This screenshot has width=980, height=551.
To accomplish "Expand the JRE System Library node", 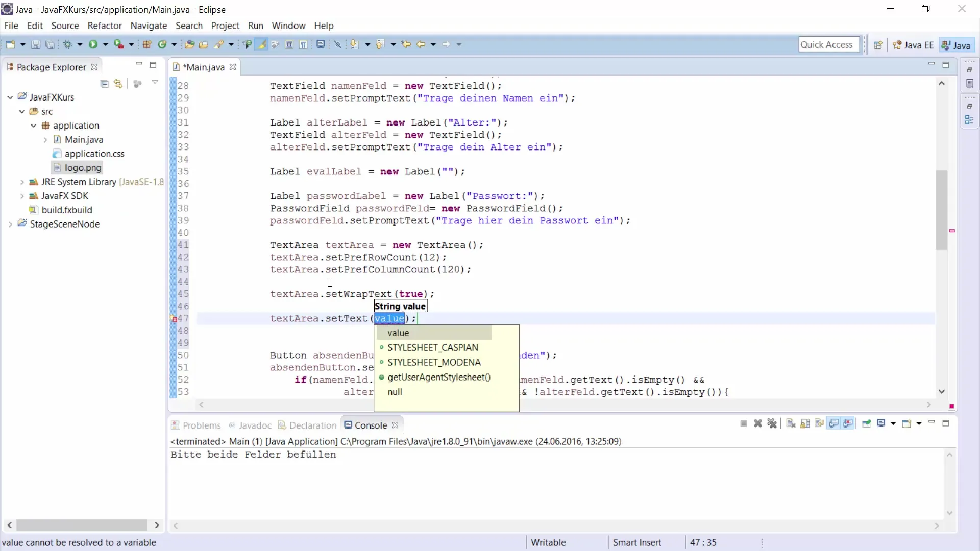I will click(22, 182).
